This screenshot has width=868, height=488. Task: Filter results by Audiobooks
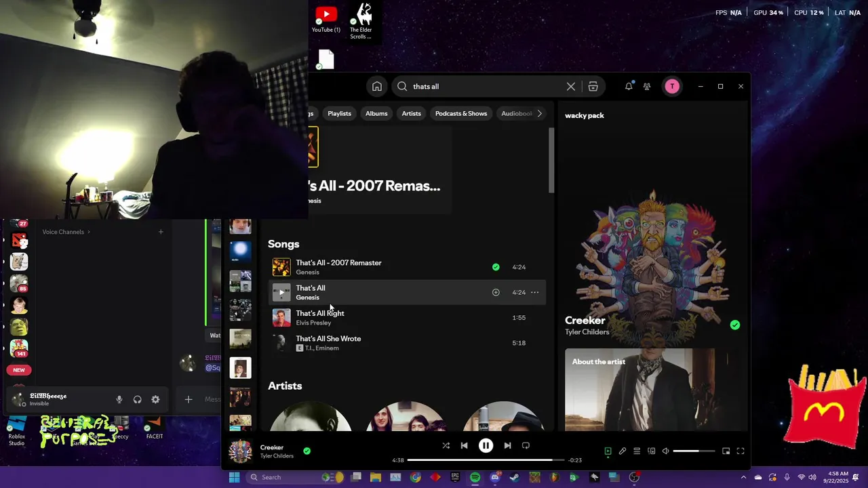click(517, 113)
